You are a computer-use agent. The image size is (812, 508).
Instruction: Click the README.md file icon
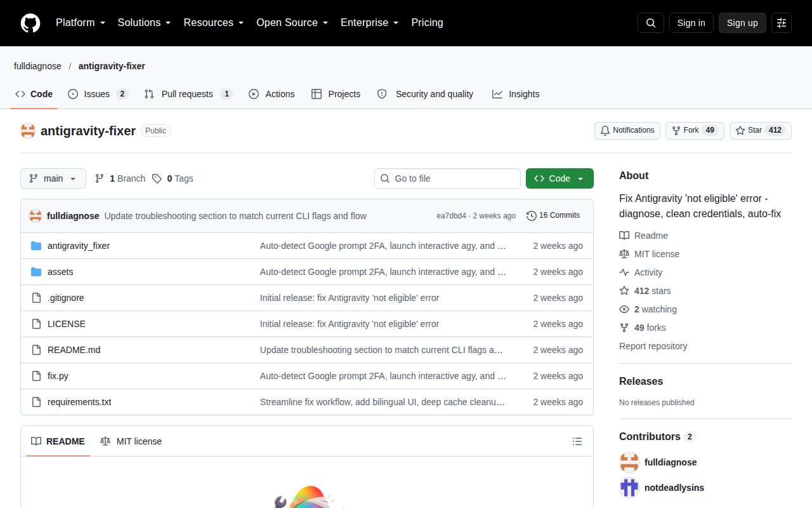point(36,350)
